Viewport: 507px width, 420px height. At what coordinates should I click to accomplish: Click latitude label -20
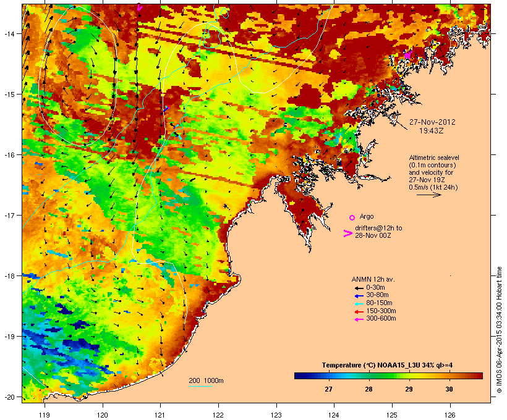coord(9,397)
